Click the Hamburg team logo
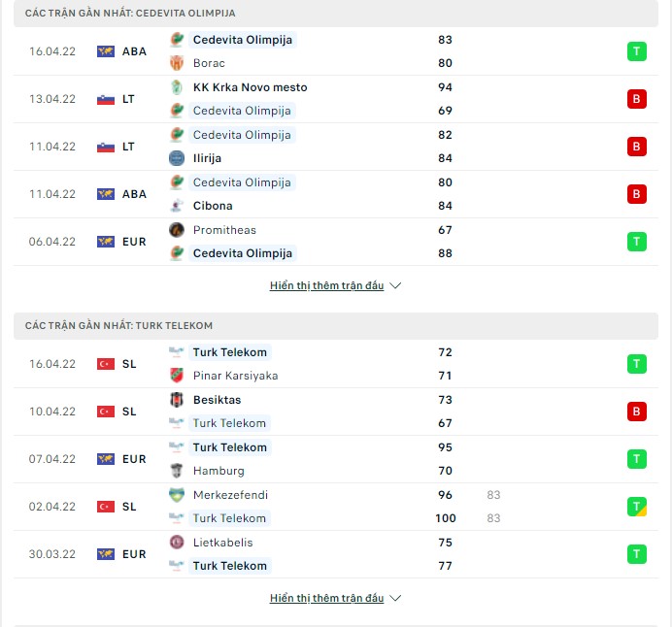672x627 pixels. pyautogui.click(x=177, y=471)
